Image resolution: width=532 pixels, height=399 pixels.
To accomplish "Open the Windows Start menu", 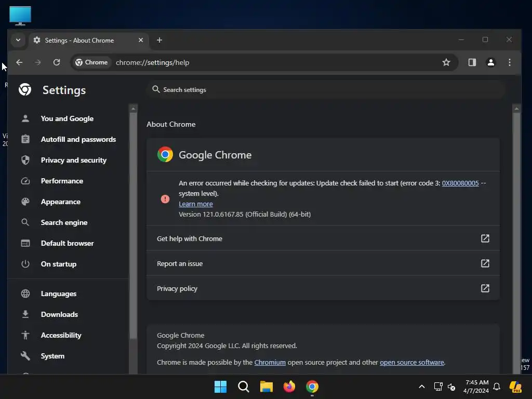I will click(220, 387).
